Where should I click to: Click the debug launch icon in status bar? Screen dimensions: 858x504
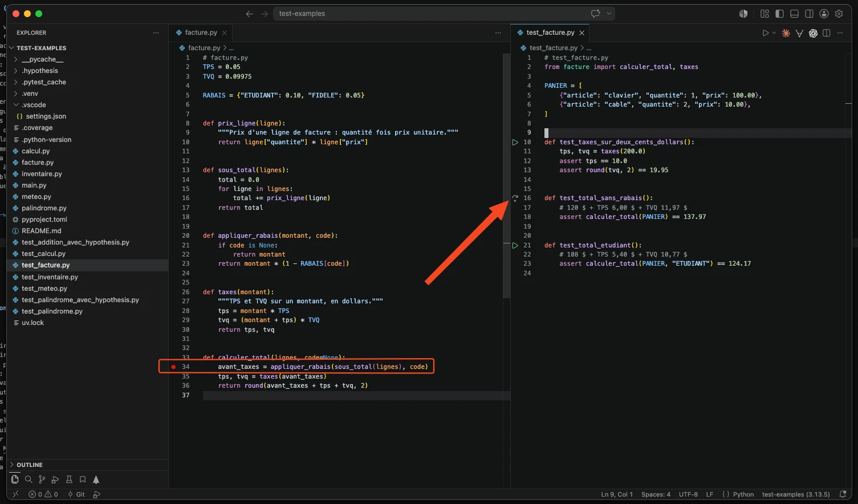[97, 494]
